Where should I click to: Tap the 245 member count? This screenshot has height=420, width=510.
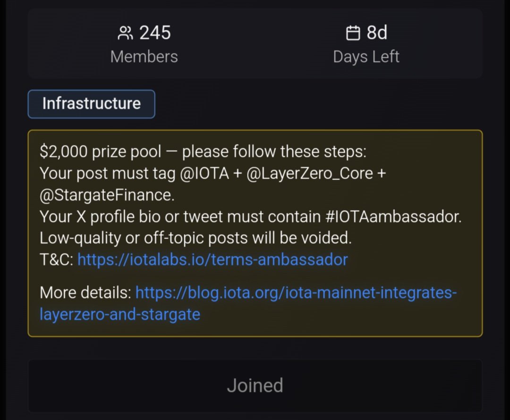click(155, 33)
